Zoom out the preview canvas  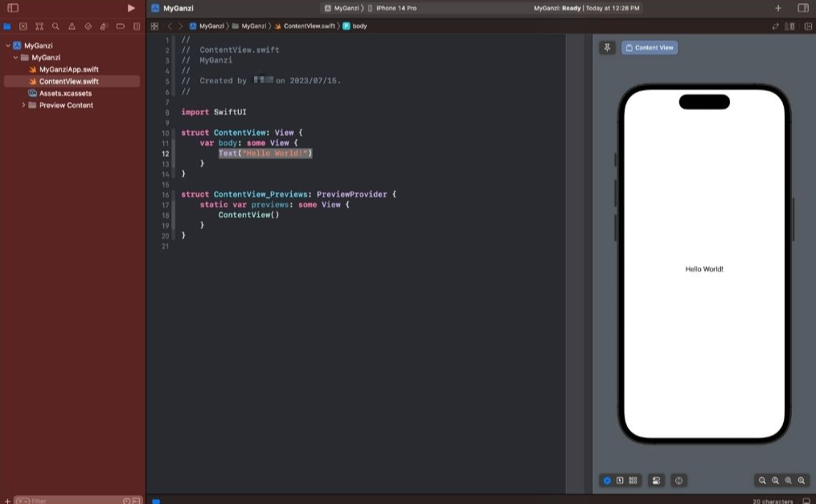762,481
